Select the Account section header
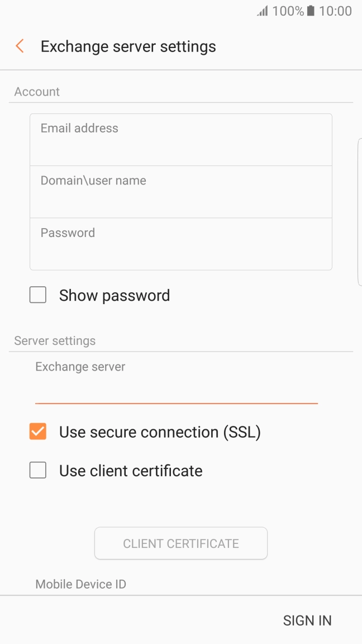Screen dimensions: 362x644 [x=37, y=91]
